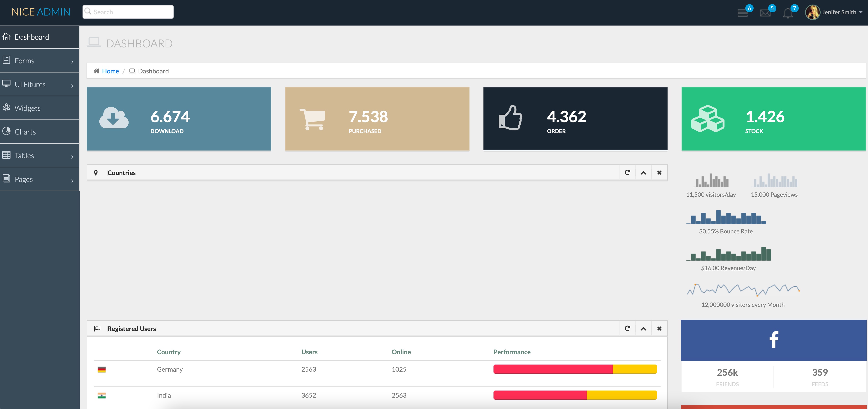Open the tasks list icon with badge 6
Screen dimensions: 868x409
coord(743,13)
